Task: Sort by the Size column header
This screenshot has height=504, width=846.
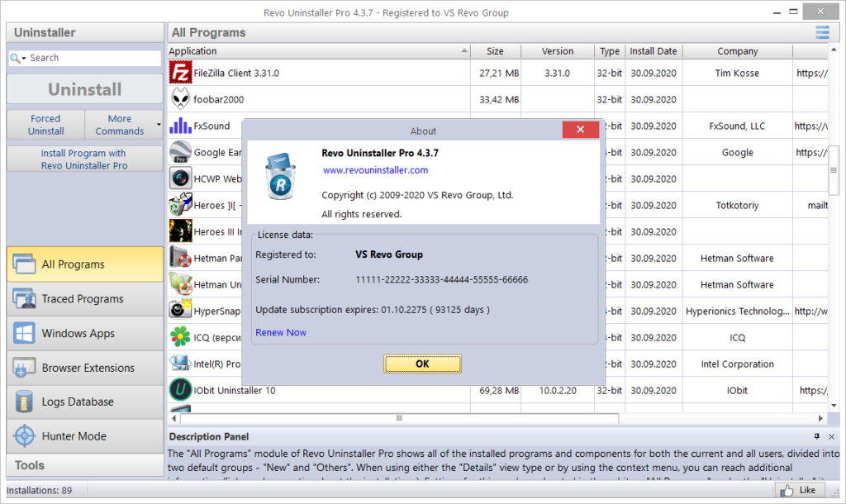Action: [496, 51]
